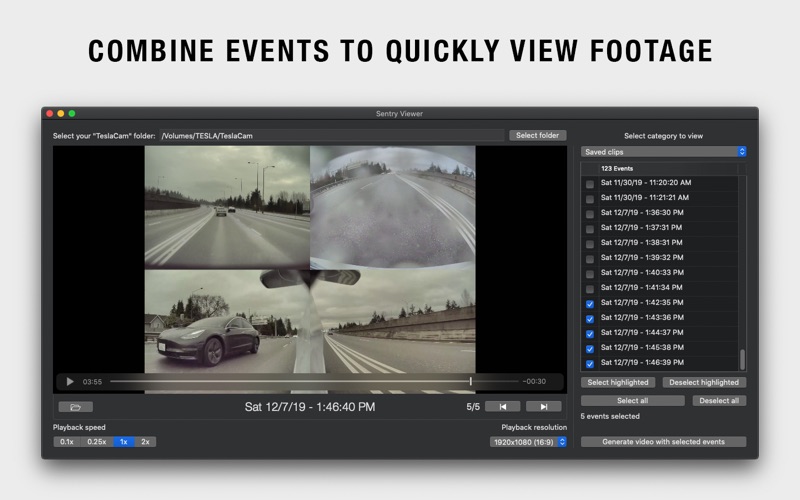Uncheck the Sat 12/7/19 1:45:38 PM event
Image resolution: width=800 pixels, height=500 pixels.
pos(590,349)
